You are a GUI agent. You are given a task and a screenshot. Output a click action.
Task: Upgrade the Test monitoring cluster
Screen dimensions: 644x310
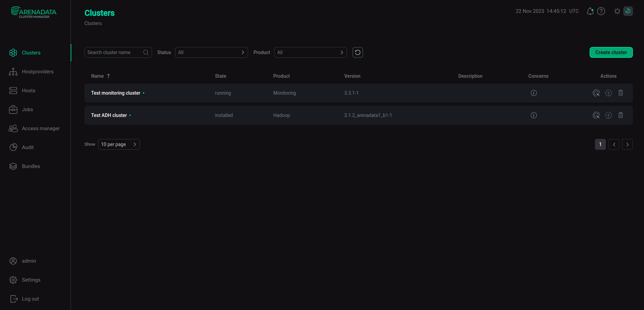coord(609,93)
